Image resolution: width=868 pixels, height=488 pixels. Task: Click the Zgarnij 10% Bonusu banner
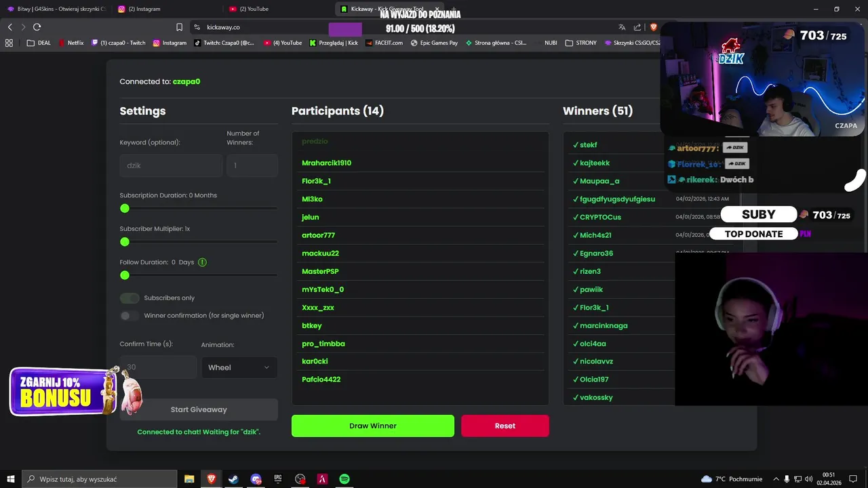[x=62, y=392]
